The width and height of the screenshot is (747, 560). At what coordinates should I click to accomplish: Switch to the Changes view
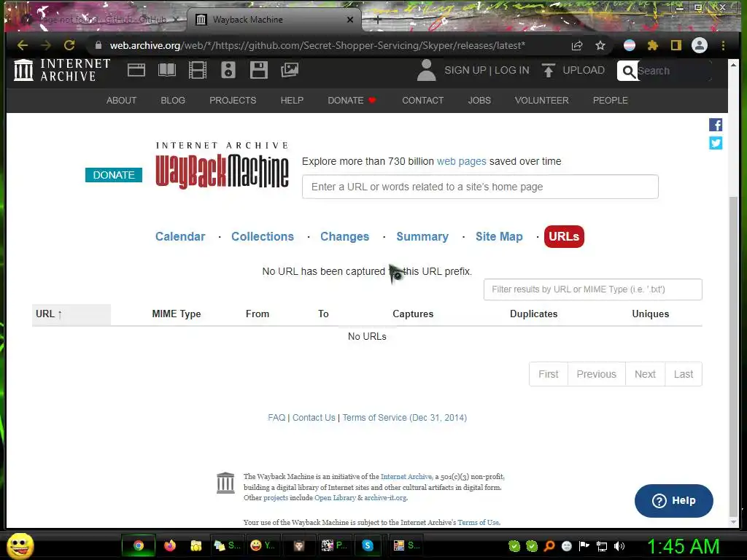344,237
